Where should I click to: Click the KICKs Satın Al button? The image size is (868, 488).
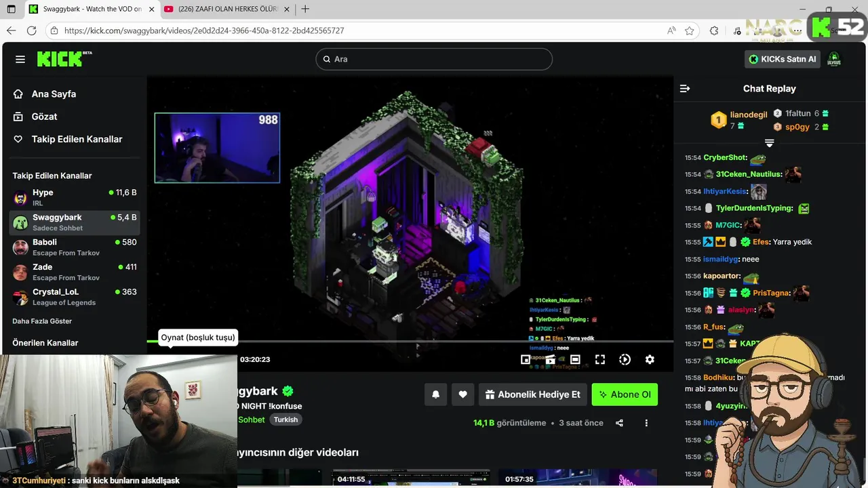tap(782, 59)
